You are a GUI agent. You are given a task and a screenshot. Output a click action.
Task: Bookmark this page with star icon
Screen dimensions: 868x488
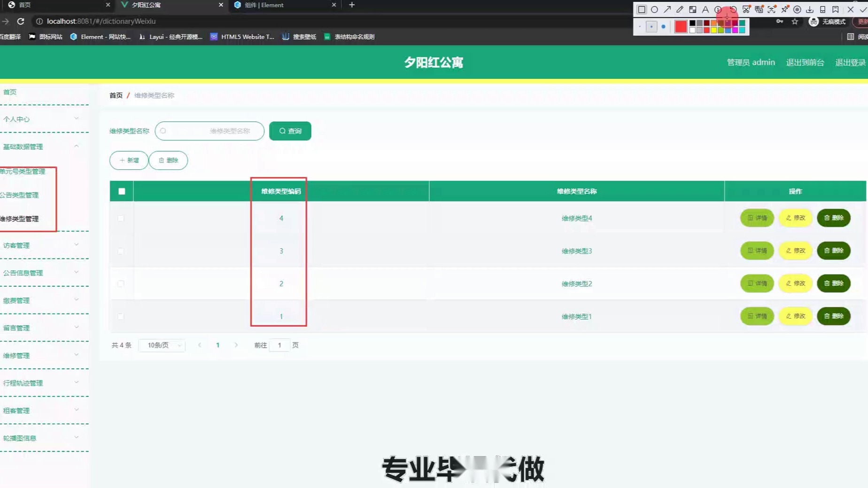click(x=795, y=22)
